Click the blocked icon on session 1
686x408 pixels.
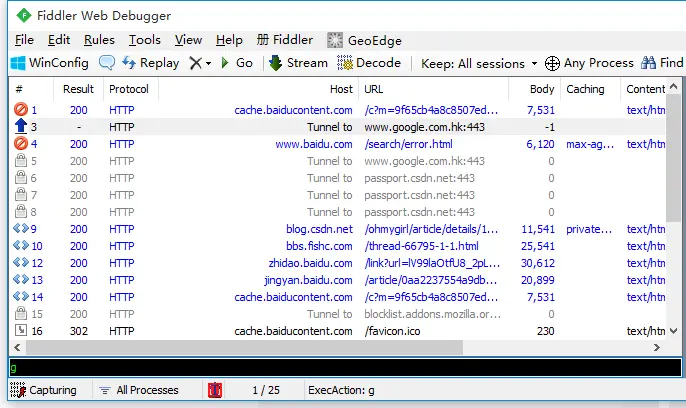(21, 109)
